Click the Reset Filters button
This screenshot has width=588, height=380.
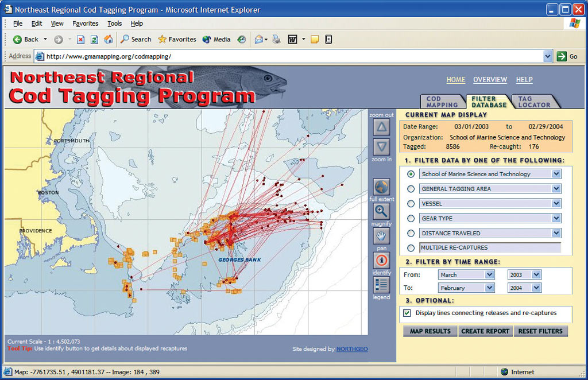pos(540,331)
